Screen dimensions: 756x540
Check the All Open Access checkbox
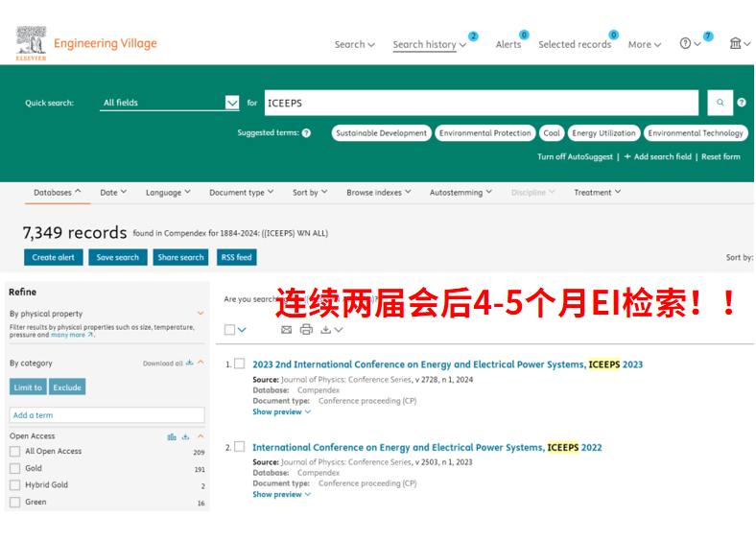[x=15, y=452]
